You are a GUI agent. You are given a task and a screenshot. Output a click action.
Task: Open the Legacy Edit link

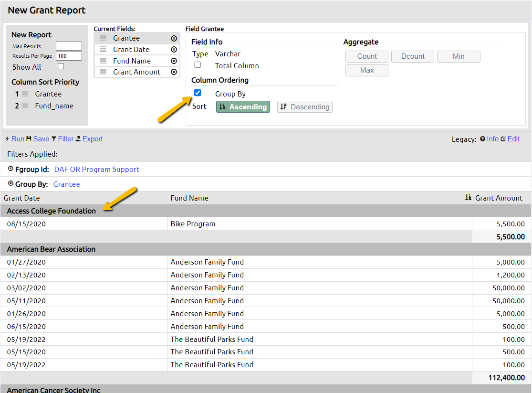[514, 139]
